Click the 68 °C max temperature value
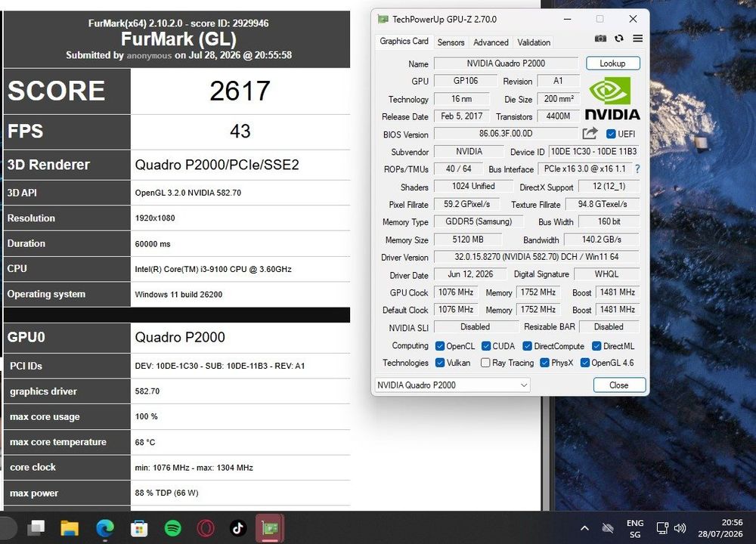Viewport: 756px width, 544px height. tap(145, 442)
